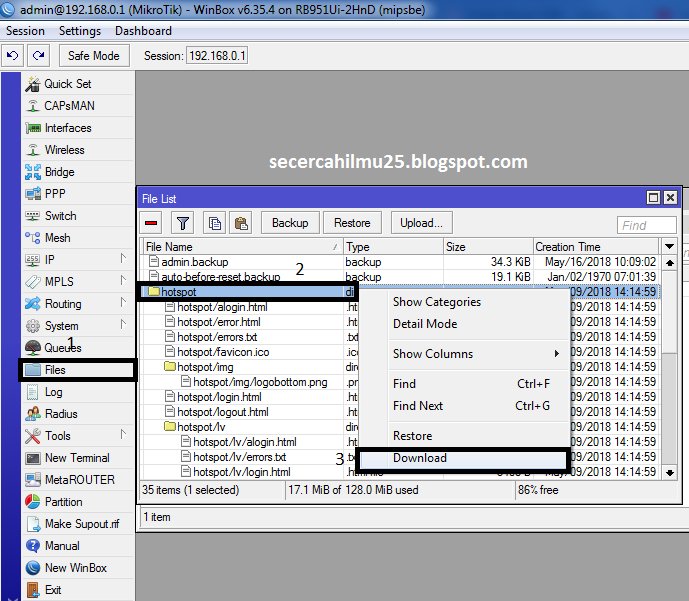Image resolution: width=689 pixels, height=601 pixels.
Task: Expand the Tools submenu
Action: (123, 435)
